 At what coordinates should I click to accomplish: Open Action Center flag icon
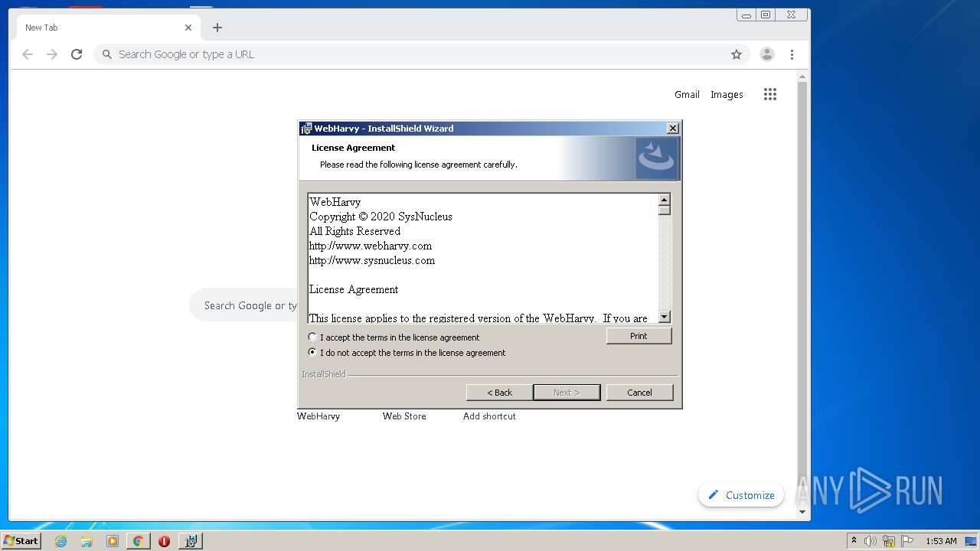907,541
